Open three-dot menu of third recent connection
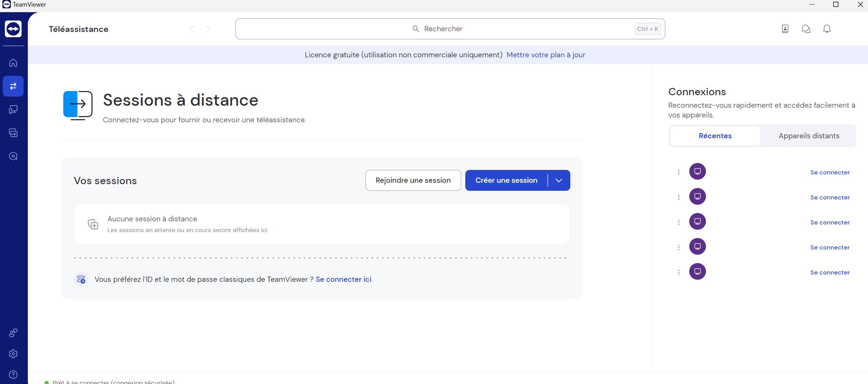Image resolution: width=868 pixels, height=384 pixels. click(679, 222)
